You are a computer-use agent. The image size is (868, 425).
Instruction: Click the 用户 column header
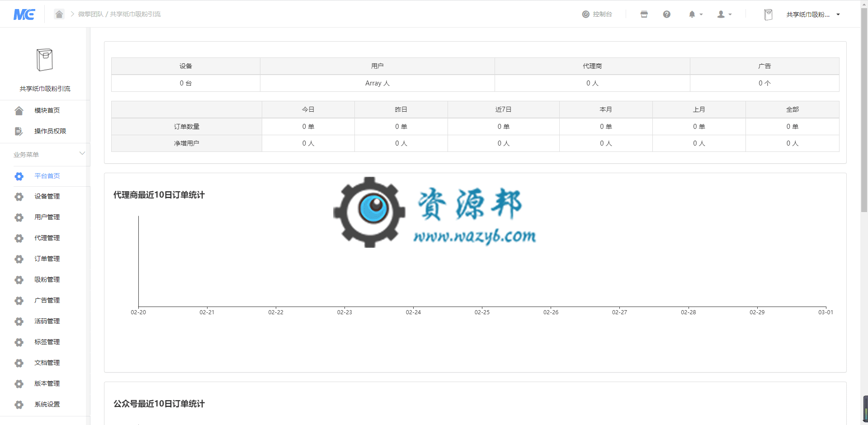coord(377,66)
